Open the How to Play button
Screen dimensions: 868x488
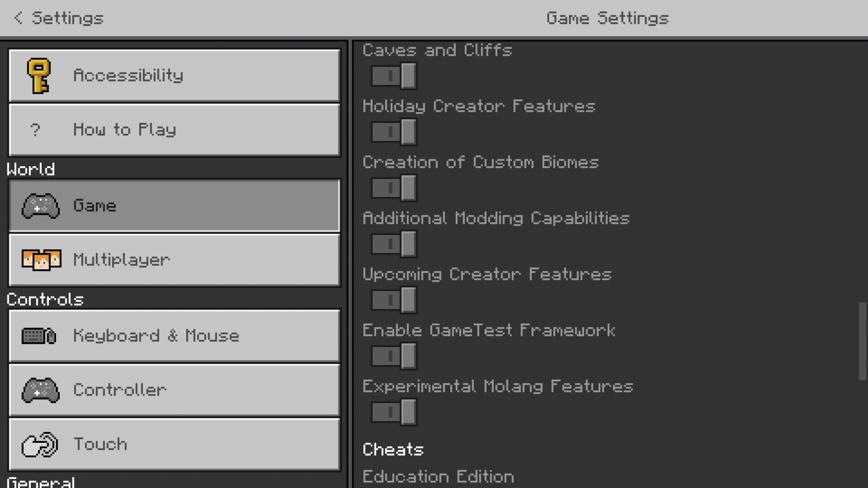(174, 130)
